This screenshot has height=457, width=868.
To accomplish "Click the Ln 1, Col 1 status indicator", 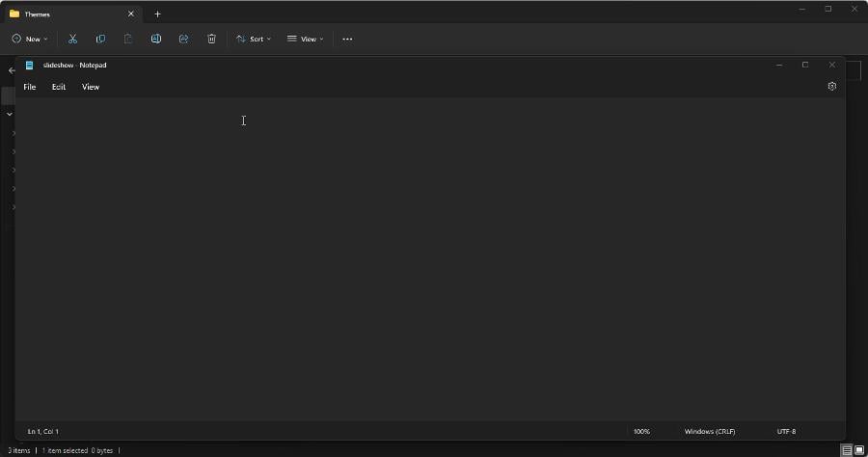I will tap(43, 432).
